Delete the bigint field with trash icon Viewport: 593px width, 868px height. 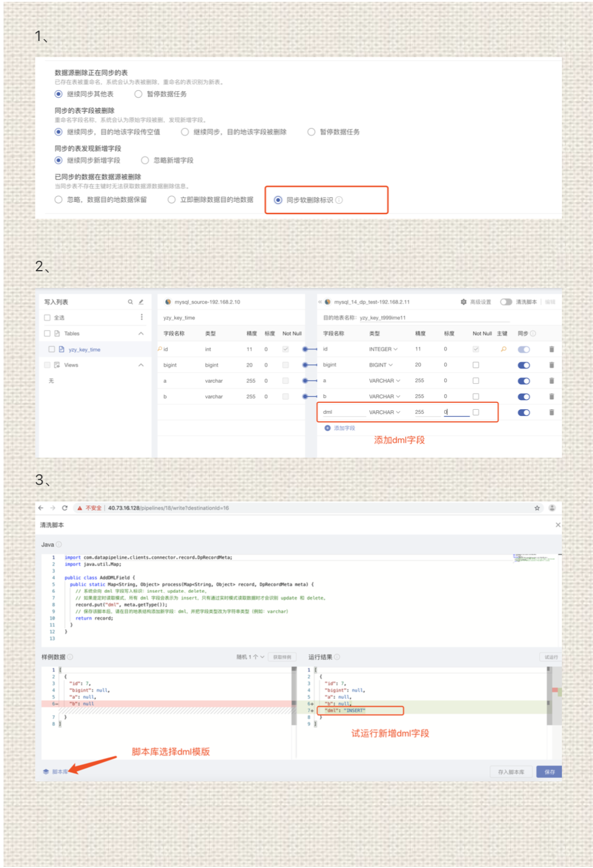tap(551, 365)
